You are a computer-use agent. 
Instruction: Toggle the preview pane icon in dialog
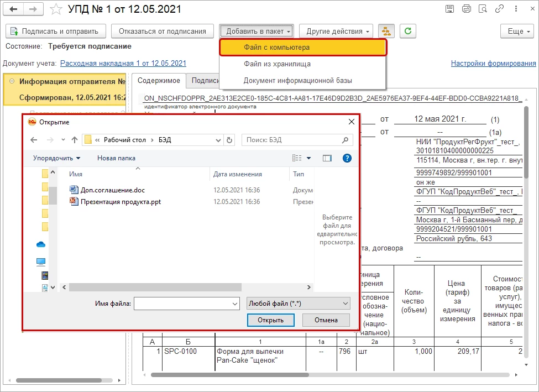click(x=327, y=158)
